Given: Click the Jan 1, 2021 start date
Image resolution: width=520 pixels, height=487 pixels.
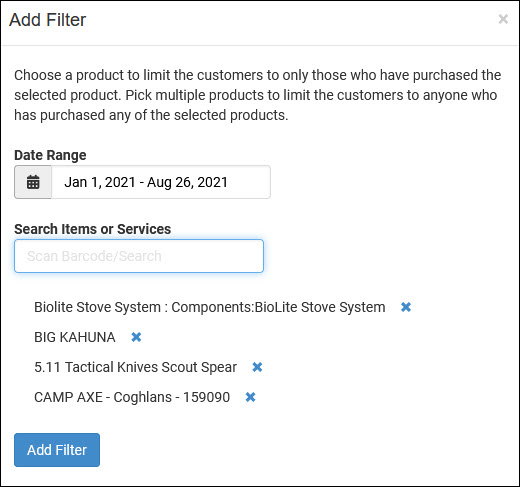Looking at the screenshot, I should pos(100,182).
